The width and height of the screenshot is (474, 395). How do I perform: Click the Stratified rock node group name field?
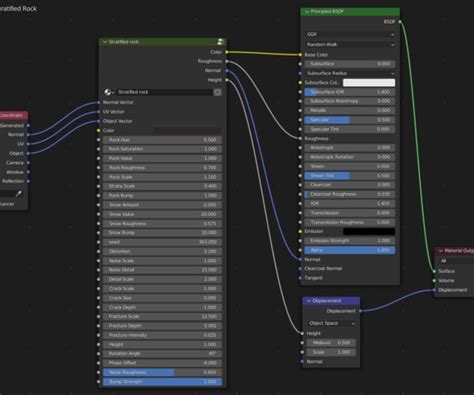[x=164, y=92]
